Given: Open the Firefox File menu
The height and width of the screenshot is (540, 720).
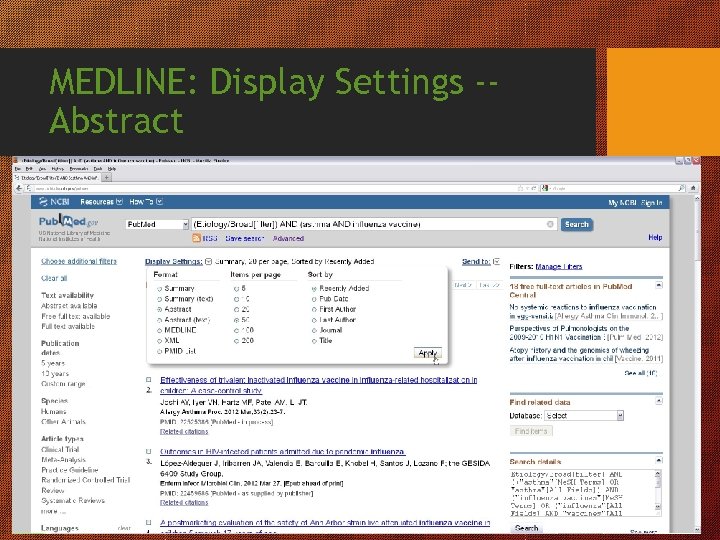Looking at the screenshot, I should 18,169.
